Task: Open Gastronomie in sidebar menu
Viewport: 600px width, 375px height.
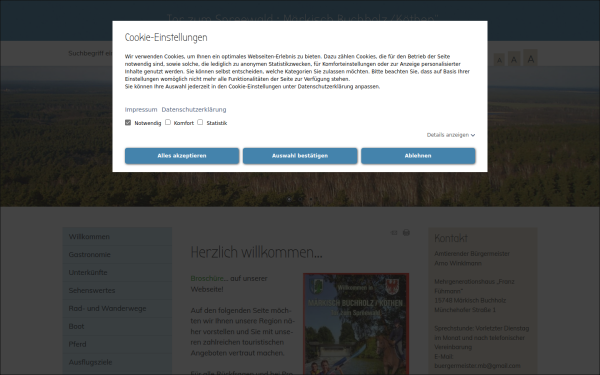Action: coord(117,254)
